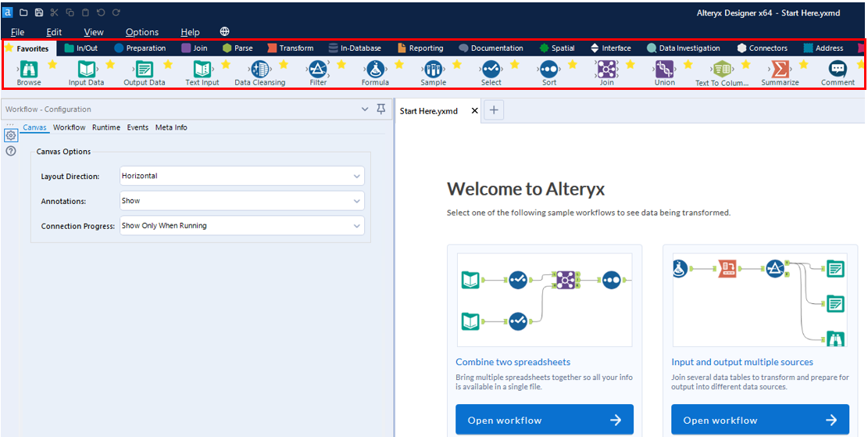
Task: Click the open folder icon in title bar
Action: 23,13
